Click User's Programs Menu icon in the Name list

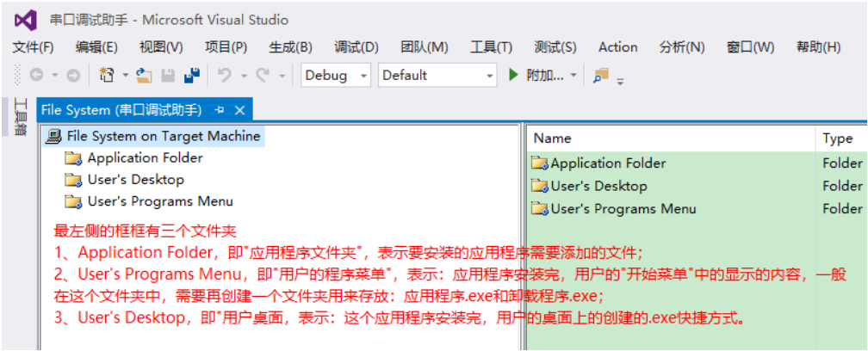[x=539, y=208]
